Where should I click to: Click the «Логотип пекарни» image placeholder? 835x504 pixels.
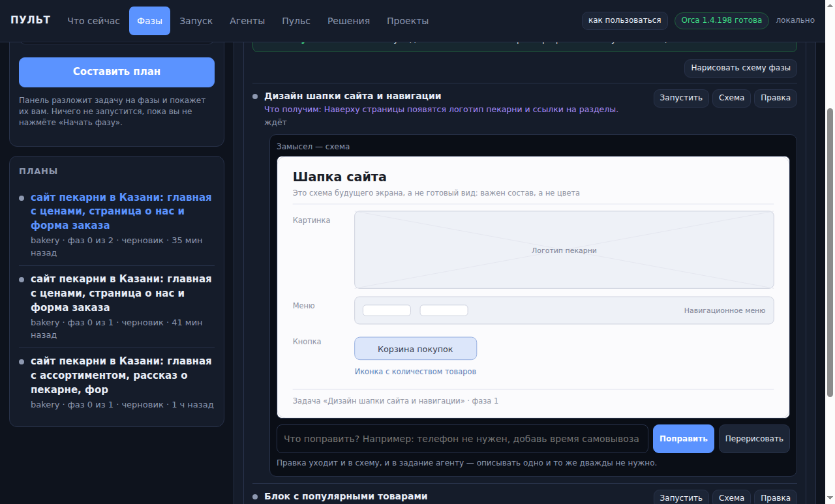564,250
